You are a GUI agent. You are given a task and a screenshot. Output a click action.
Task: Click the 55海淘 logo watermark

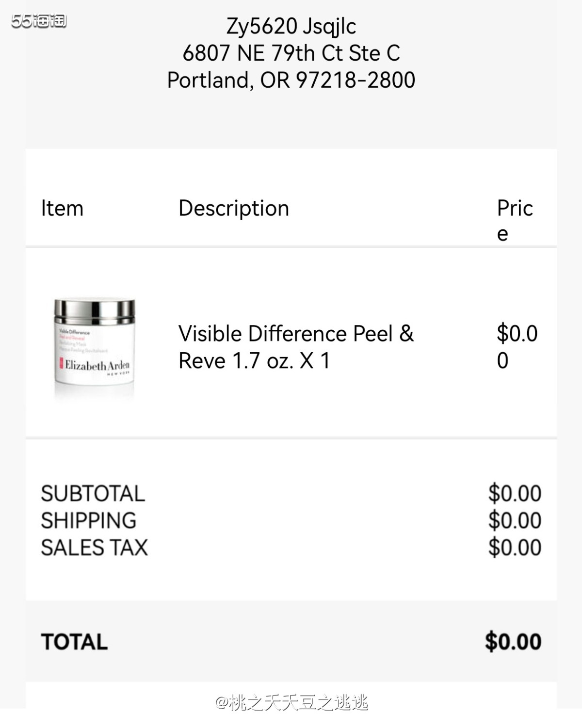tap(39, 21)
